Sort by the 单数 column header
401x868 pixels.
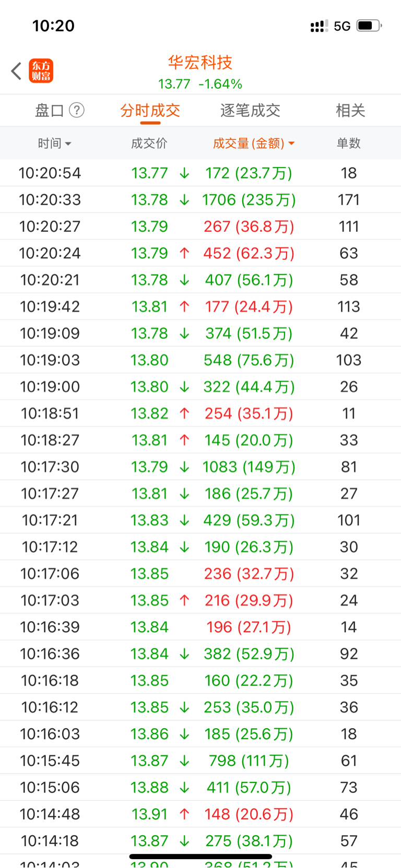[349, 144]
